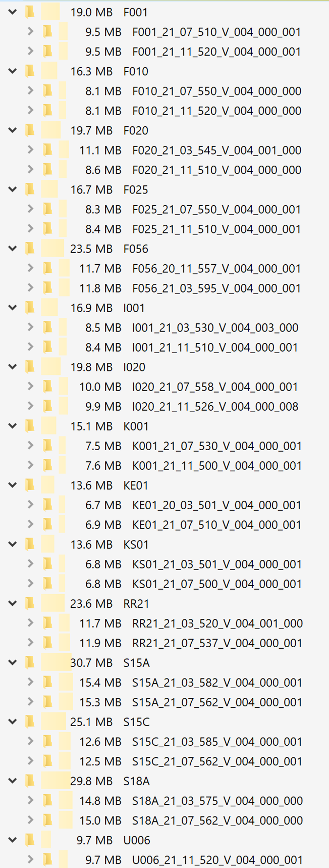Click the folder icon for S15A_21_03_582_V_004_000_001
This screenshot has height=868, width=329.
47,682
